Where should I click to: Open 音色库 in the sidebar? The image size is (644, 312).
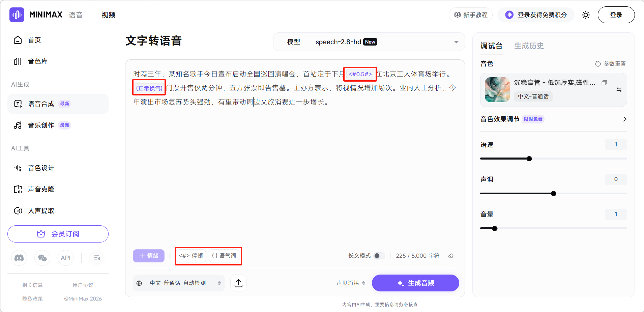point(38,61)
